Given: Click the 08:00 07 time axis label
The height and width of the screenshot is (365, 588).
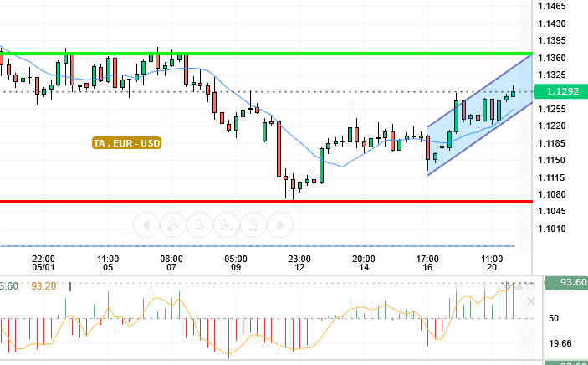Looking at the screenshot, I should [171, 263].
